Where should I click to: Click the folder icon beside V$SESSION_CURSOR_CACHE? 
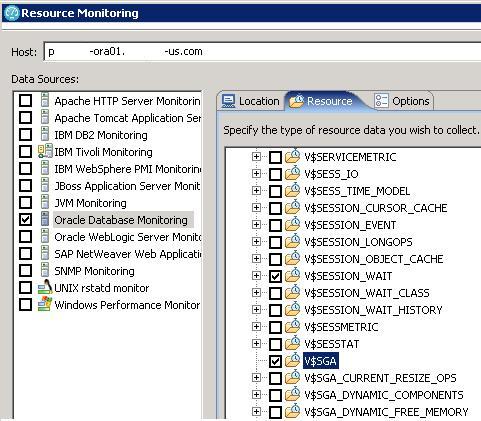(x=293, y=207)
